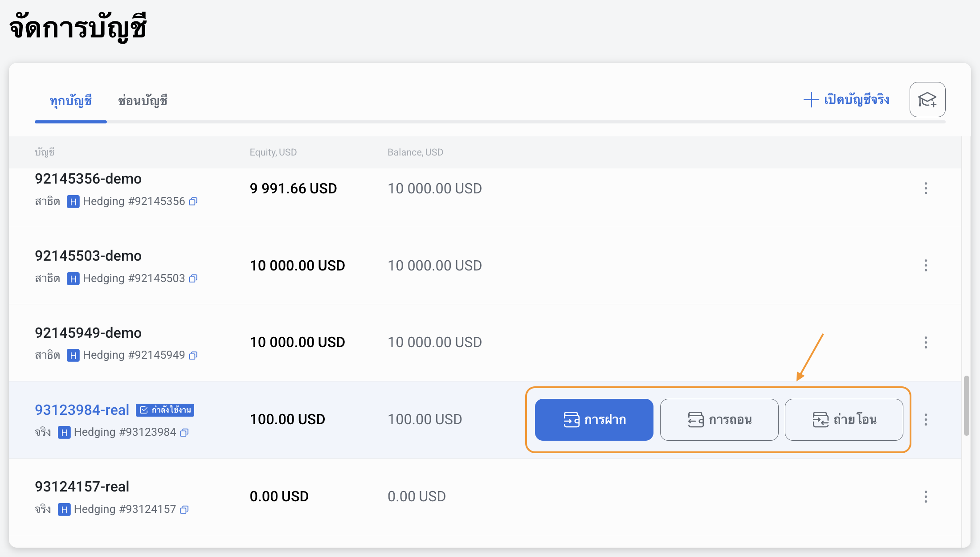Screen dimensions: 980x557
Task: Copy account number #93123984 icon
Action: pos(184,432)
